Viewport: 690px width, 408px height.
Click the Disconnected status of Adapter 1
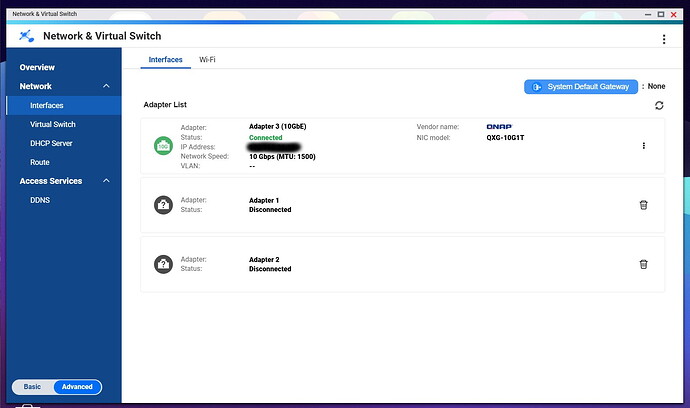(x=270, y=210)
